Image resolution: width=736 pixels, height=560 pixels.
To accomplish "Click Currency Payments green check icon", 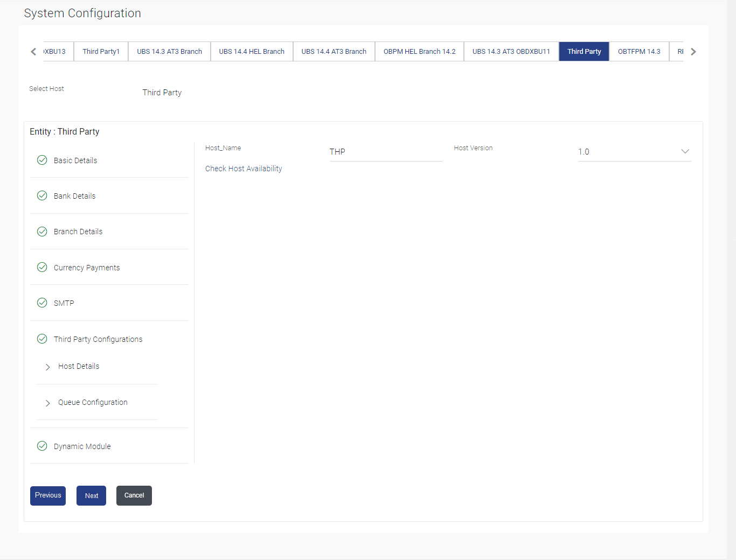I will coord(42,267).
